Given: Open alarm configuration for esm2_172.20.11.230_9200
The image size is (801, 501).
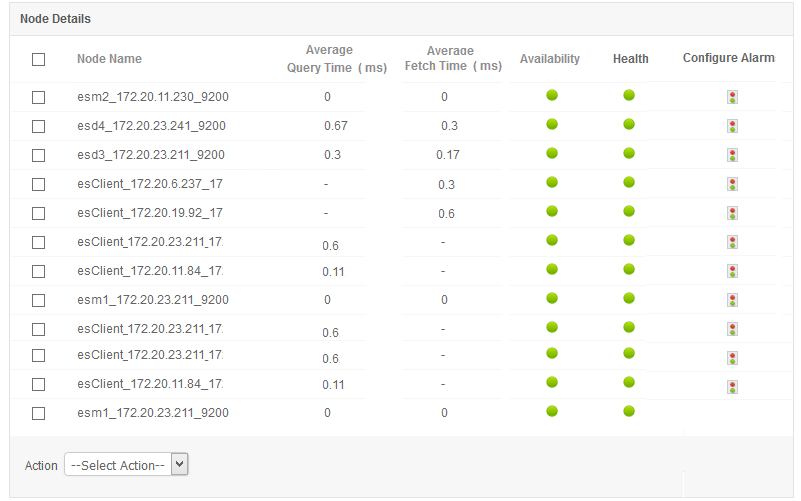Looking at the screenshot, I should click(733, 97).
